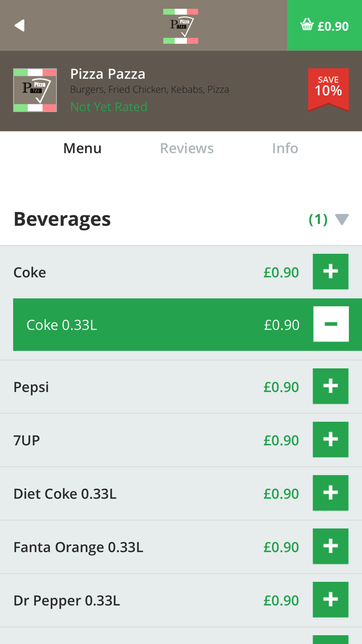The width and height of the screenshot is (362, 644).
Task: Select the highlighted Coke 0.33L row
Action: click(x=188, y=325)
